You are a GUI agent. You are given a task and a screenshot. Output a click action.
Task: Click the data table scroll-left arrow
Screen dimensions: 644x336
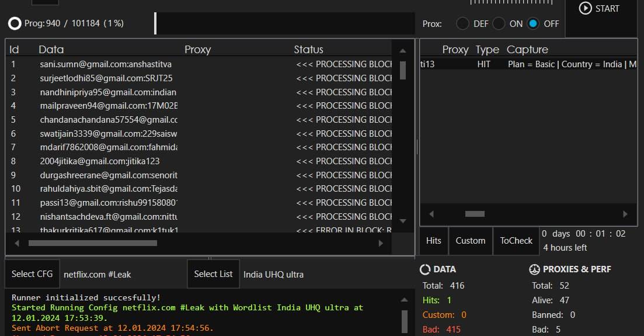[17, 244]
